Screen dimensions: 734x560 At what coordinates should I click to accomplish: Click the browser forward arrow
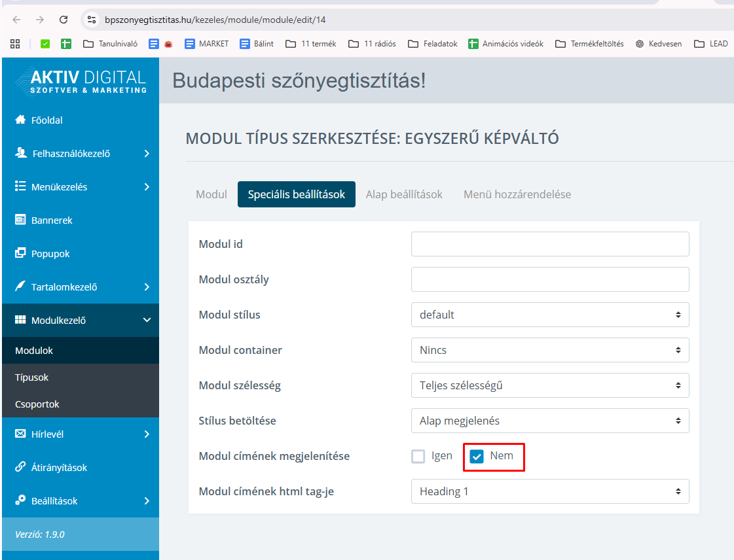point(40,20)
